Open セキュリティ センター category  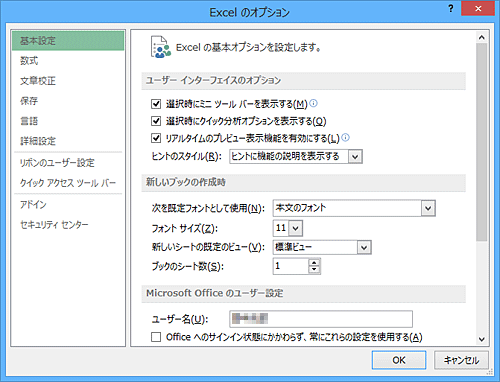tap(68, 225)
